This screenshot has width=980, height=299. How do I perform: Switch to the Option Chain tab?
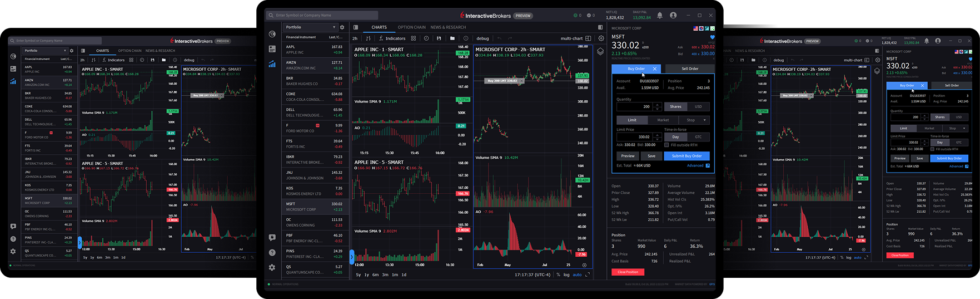411,27
